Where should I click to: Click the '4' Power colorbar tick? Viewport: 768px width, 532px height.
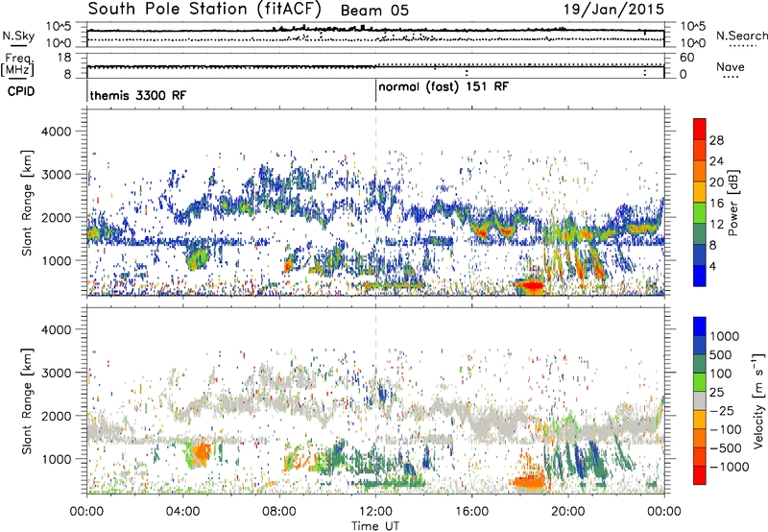point(712,266)
